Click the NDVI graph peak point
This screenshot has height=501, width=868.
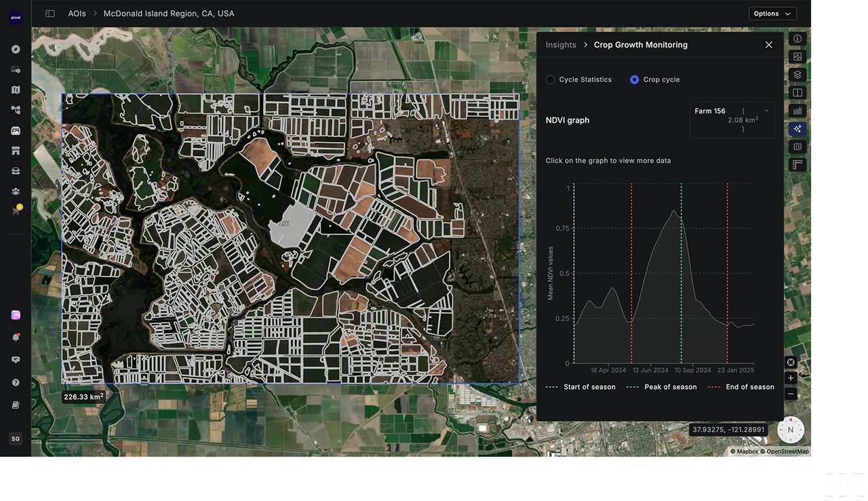tap(673, 211)
